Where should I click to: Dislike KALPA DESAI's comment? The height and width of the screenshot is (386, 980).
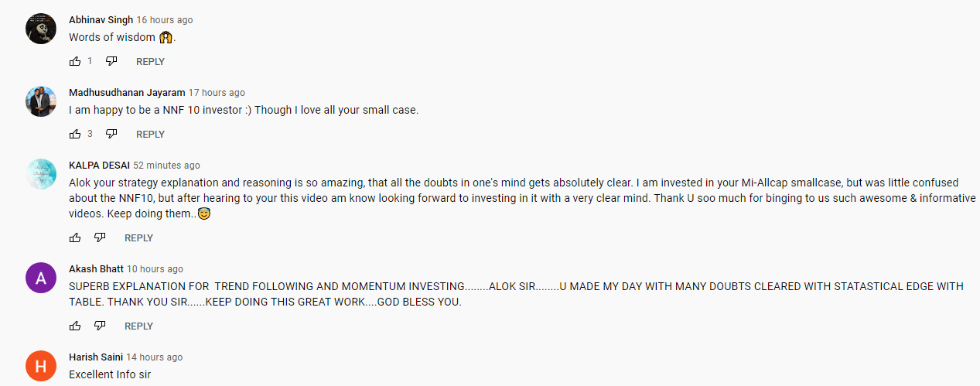pos(100,237)
